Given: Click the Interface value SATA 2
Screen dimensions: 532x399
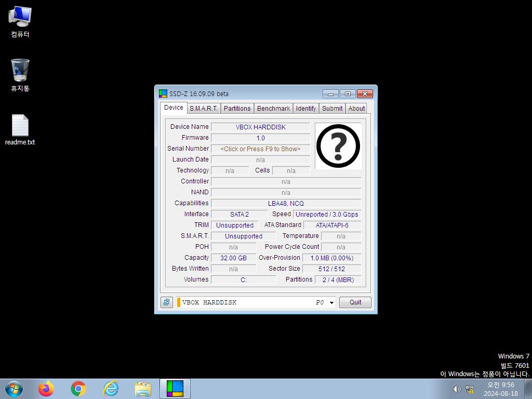Looking at the screenshot, I should point(239,215).
